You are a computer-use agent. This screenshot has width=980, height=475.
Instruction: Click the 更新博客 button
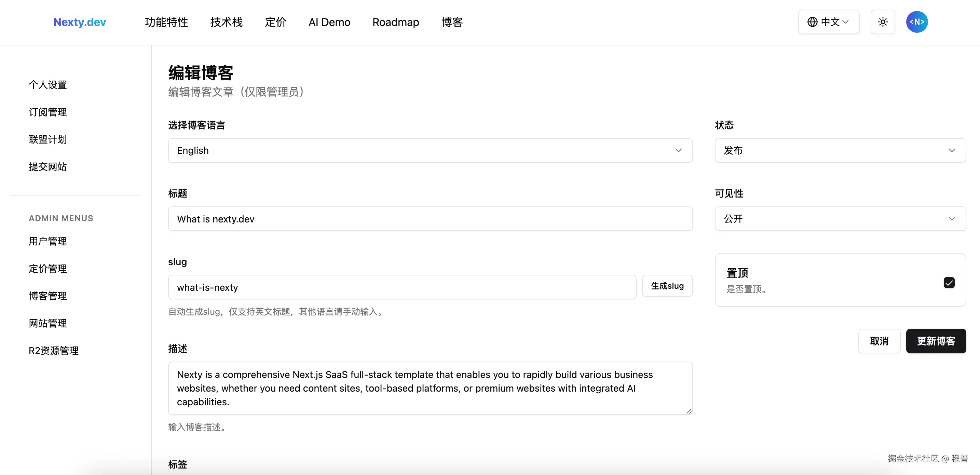pos(936,341)
